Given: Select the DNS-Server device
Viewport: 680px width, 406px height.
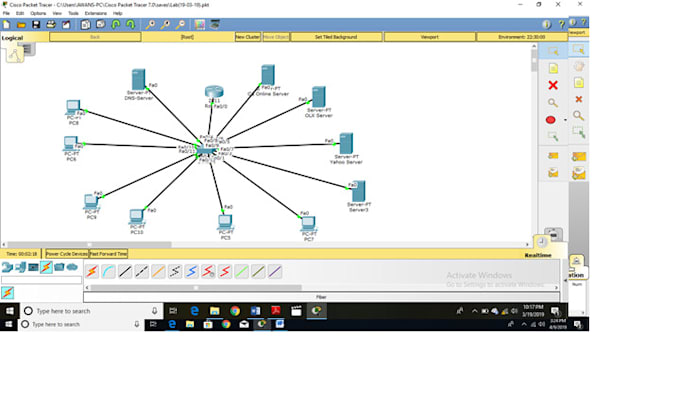Looking at the screenshot, I should tap(139, 80).
